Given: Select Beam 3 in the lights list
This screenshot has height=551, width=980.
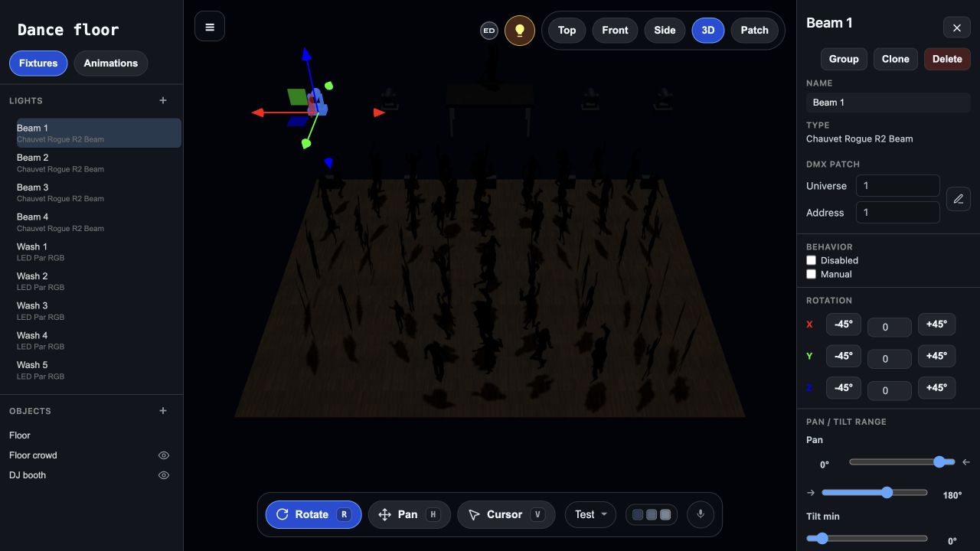Looking at the screenshot, I should (99, 192).
